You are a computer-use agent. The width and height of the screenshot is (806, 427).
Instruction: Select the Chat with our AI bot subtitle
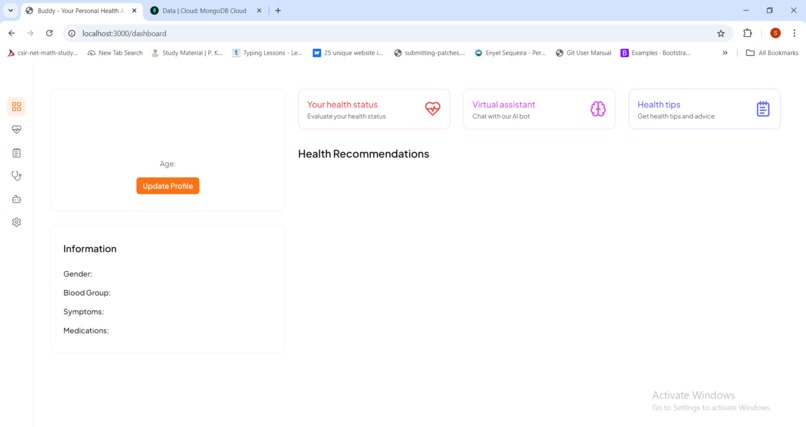click(x=501, y=117)
